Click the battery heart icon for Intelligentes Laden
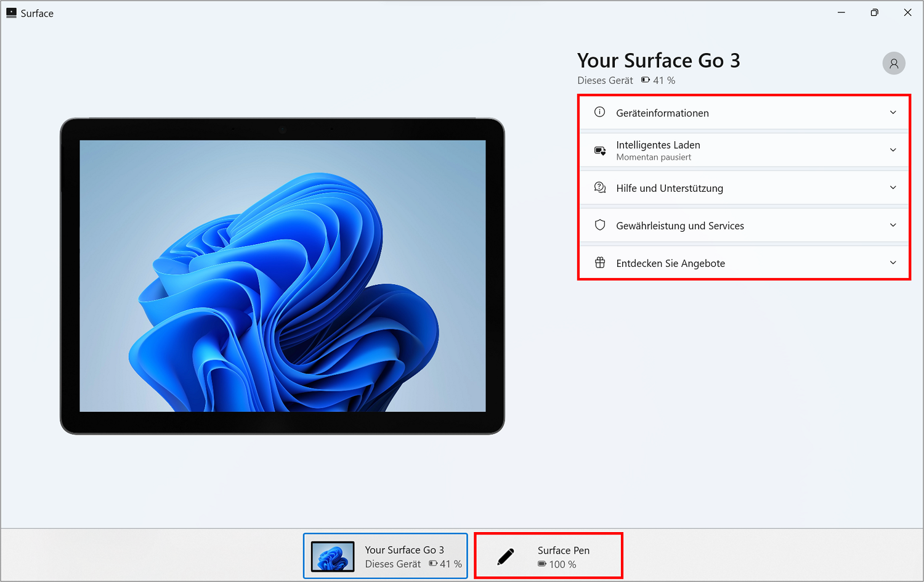This screenshot has height=582, width=924. [600, 150]
